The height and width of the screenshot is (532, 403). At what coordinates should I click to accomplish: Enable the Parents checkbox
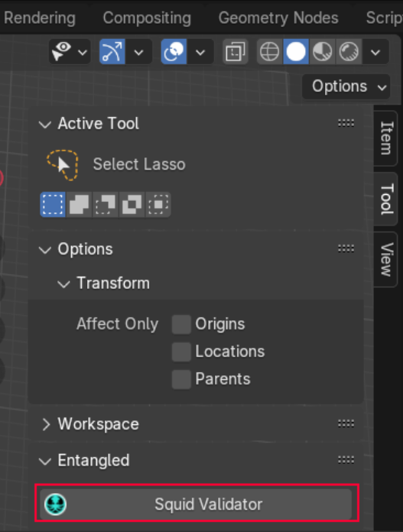click(181, 379)
